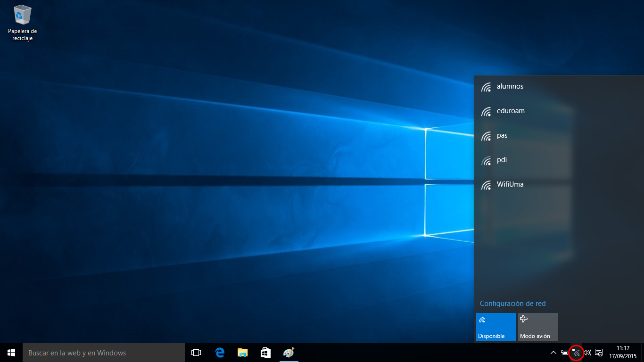644x362 pixels.
Task: Select the eduroam wireless network
Action: click(x=559, y=111)
